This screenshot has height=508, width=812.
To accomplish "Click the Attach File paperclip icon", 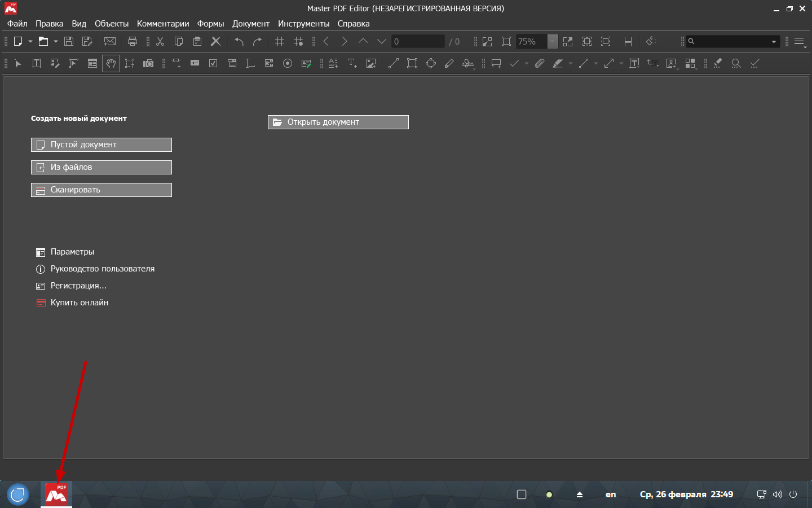I will pyautogui.click(x=540, y=63).
